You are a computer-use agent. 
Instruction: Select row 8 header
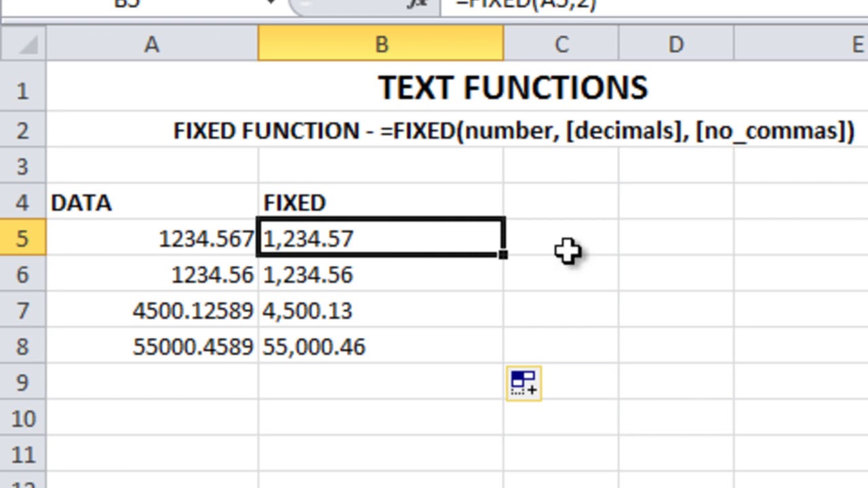pos(22,346)
